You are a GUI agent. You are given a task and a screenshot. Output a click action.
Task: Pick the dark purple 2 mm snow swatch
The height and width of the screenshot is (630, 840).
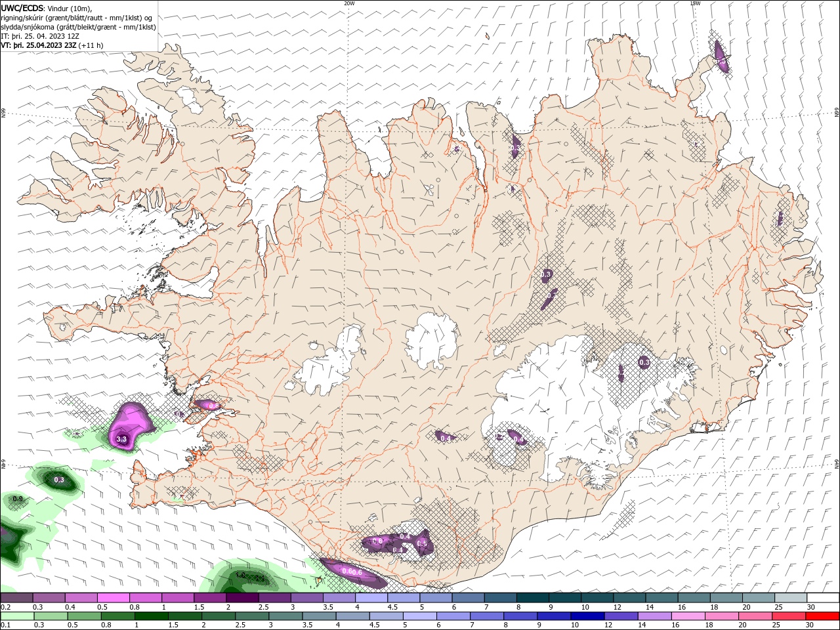pyautogui.click(x=242, y=598)
